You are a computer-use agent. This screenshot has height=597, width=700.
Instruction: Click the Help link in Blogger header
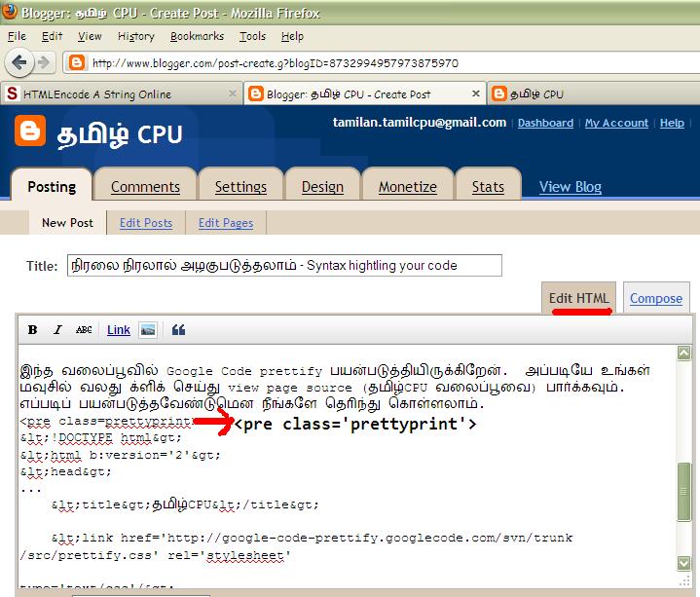672,123
